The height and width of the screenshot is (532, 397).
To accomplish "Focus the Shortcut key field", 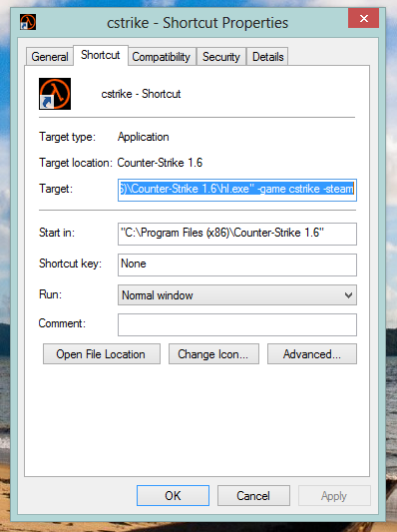I will coord(237,265).
